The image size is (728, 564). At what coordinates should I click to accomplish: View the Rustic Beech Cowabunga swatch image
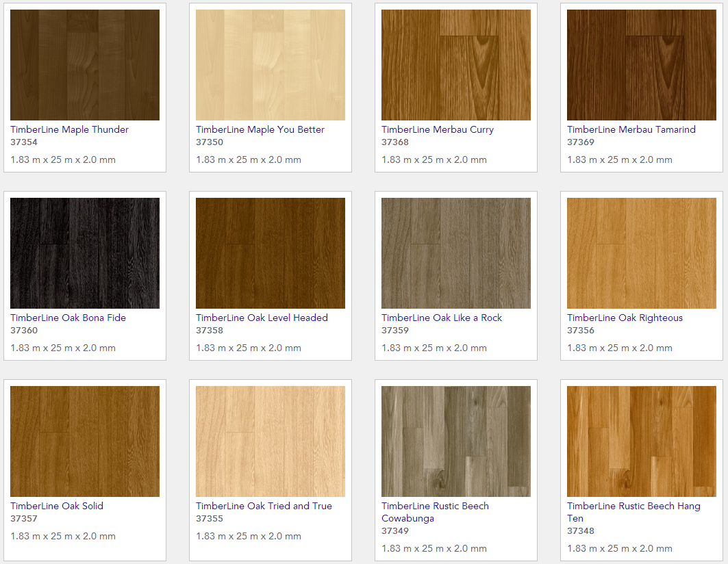coord(456,441)
